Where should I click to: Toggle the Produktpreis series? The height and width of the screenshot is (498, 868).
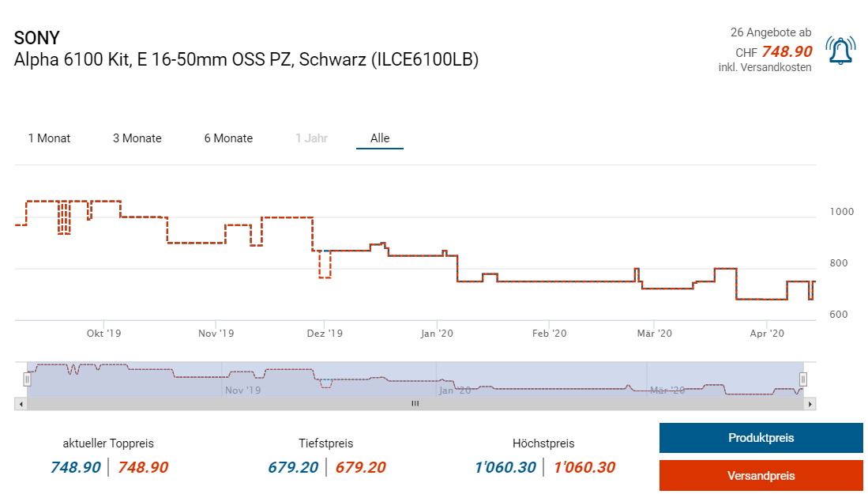pyautogui.click(x=761, y=438)
